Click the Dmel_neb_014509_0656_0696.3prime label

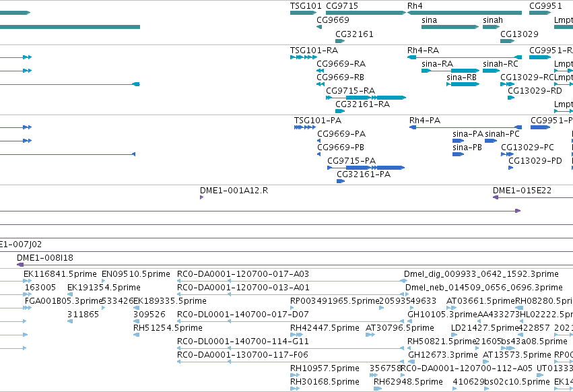[484, 288]
